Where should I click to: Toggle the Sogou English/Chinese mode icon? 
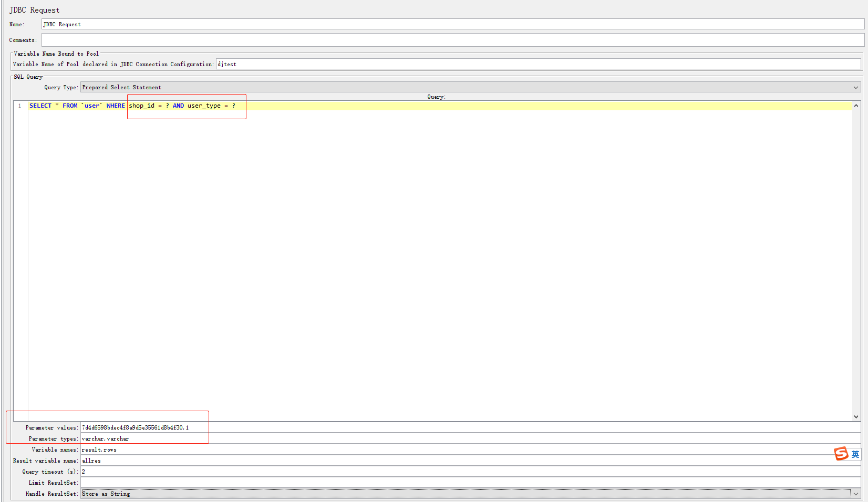click(x=855, y=454)
